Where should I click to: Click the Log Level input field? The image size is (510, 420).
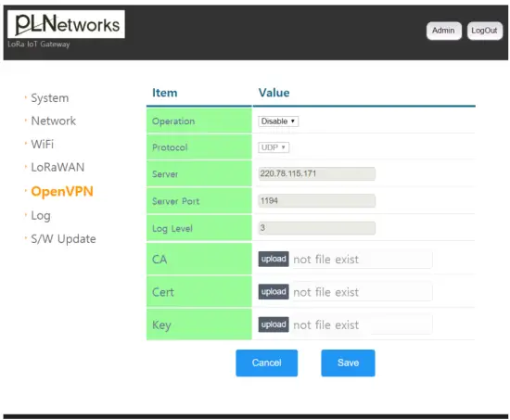tap(317, 228)
